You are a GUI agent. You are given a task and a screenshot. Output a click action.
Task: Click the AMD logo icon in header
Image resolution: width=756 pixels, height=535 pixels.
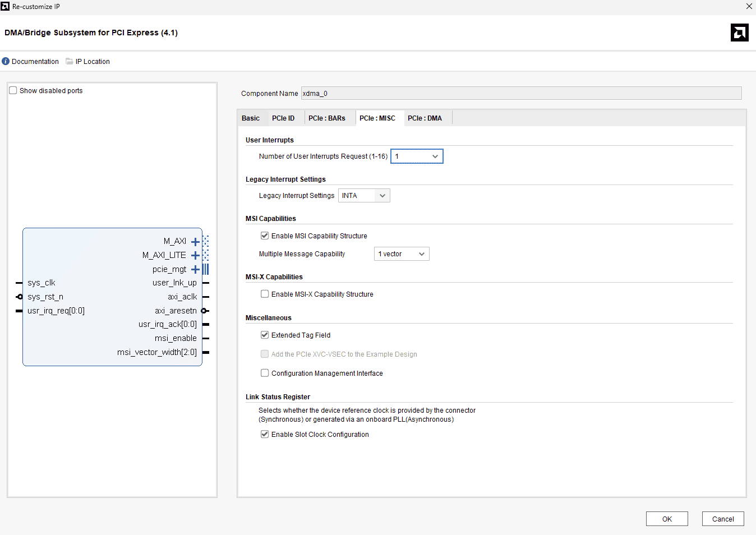(739, 33)
